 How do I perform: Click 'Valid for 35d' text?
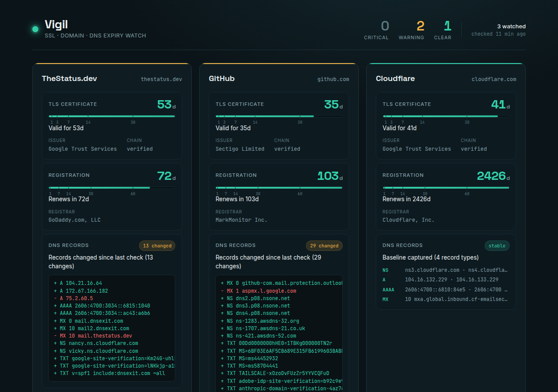tap(233, 128)
